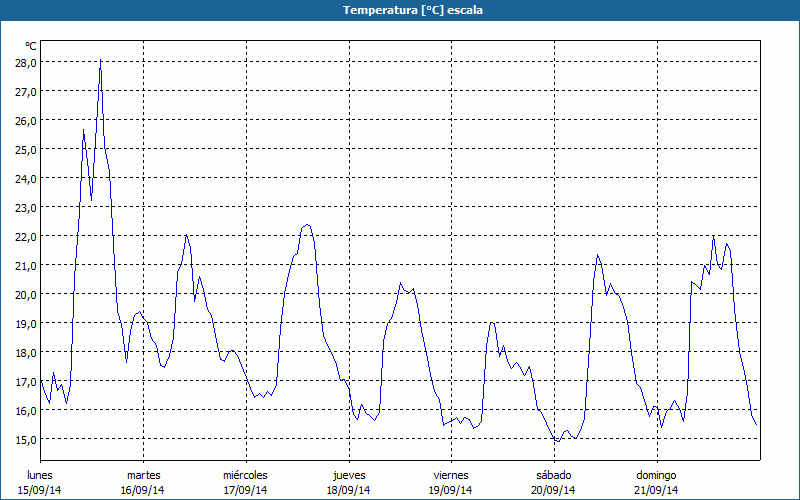Choose the "miércoles" day label
The height and width of the screenshot is (500, 800).
[245, 475]
